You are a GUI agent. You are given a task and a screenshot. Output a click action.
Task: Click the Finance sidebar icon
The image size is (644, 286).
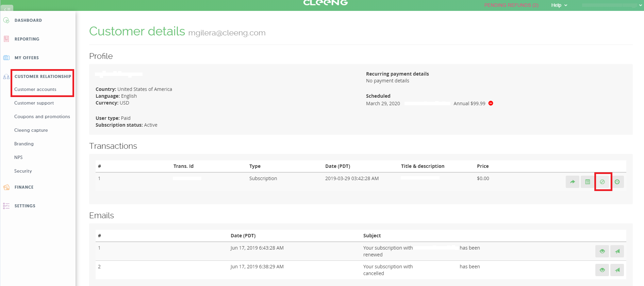click(6, 187)
